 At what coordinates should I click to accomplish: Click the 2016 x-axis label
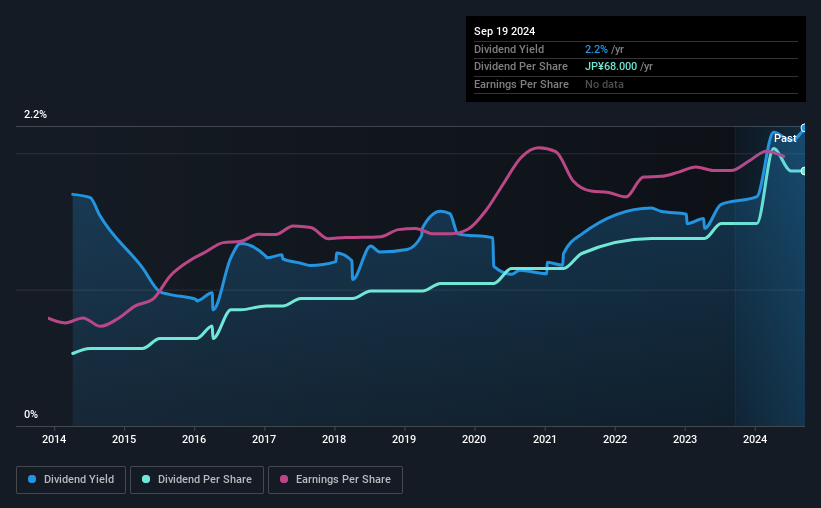194,439
